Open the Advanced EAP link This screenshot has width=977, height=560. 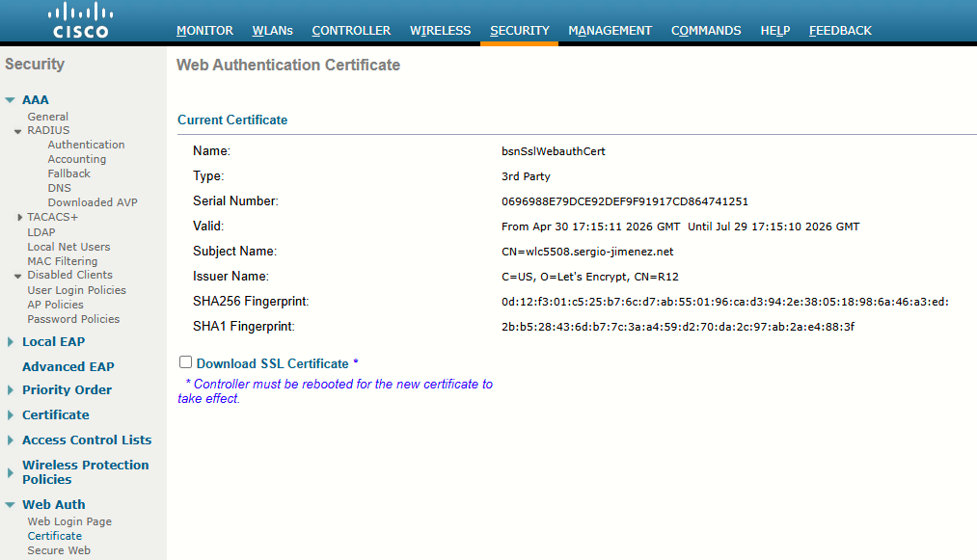click(68, 367)
